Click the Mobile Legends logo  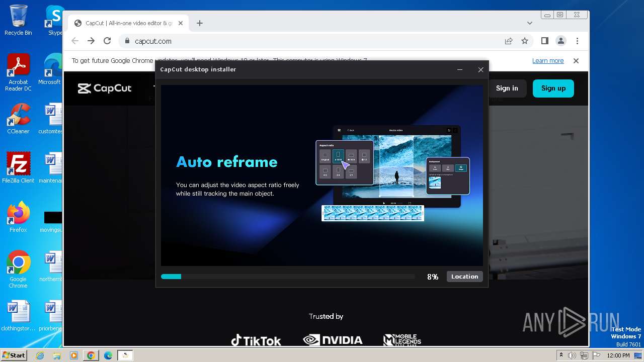point(402,340)
